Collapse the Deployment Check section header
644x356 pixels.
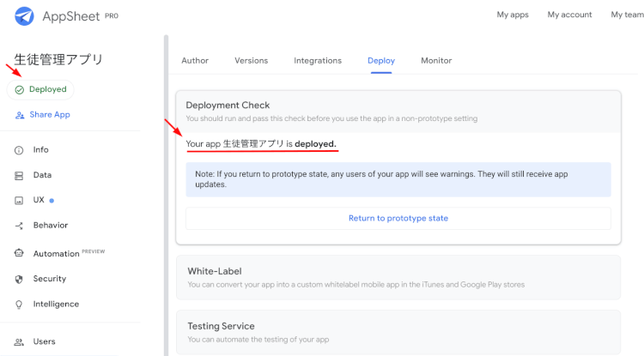click(x=398, y=111)
